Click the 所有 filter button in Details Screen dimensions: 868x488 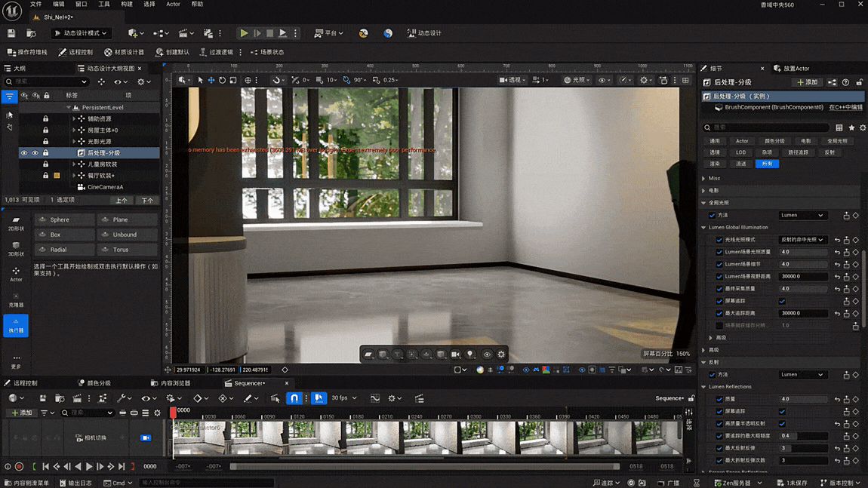click(x=767, y=164)
